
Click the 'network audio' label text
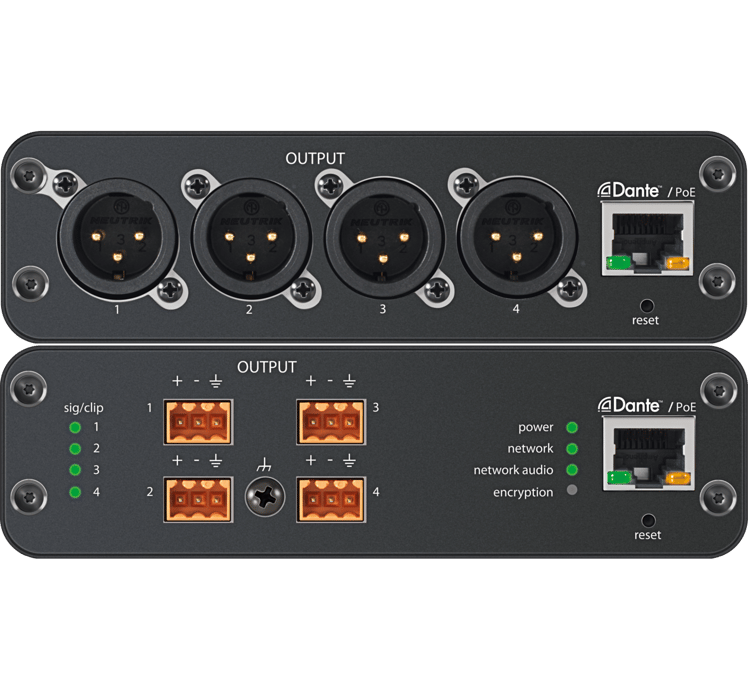pyautogui.click(x=513, y=470)
